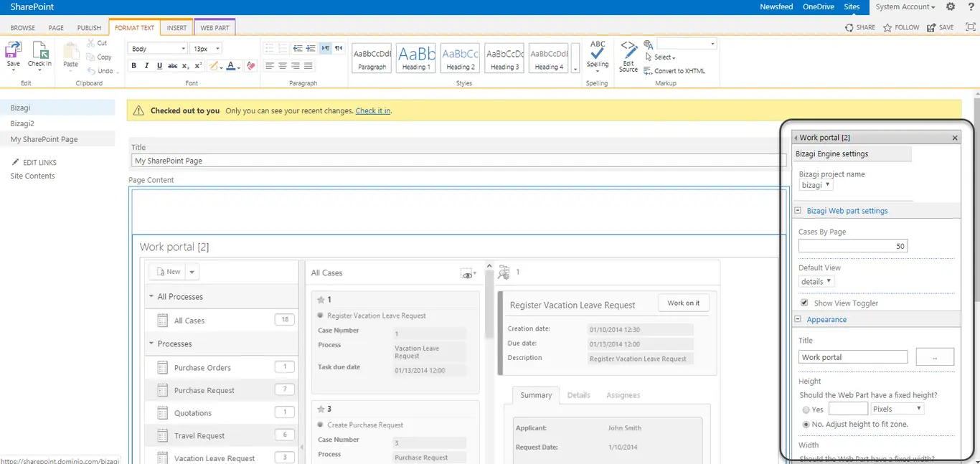The image size is (980, 464).
Task: Open the font color dropdown arrow
Action: click(x=239, y=66)
